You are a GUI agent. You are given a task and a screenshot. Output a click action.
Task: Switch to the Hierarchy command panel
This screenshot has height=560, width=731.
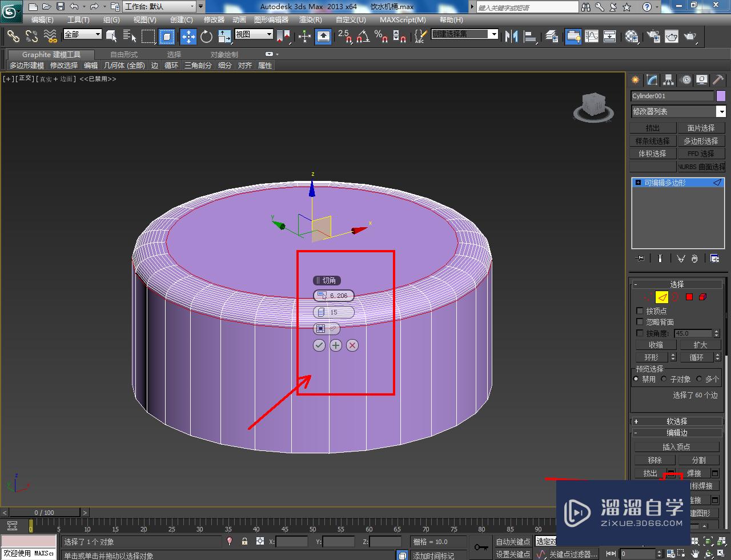coord(668,80)
